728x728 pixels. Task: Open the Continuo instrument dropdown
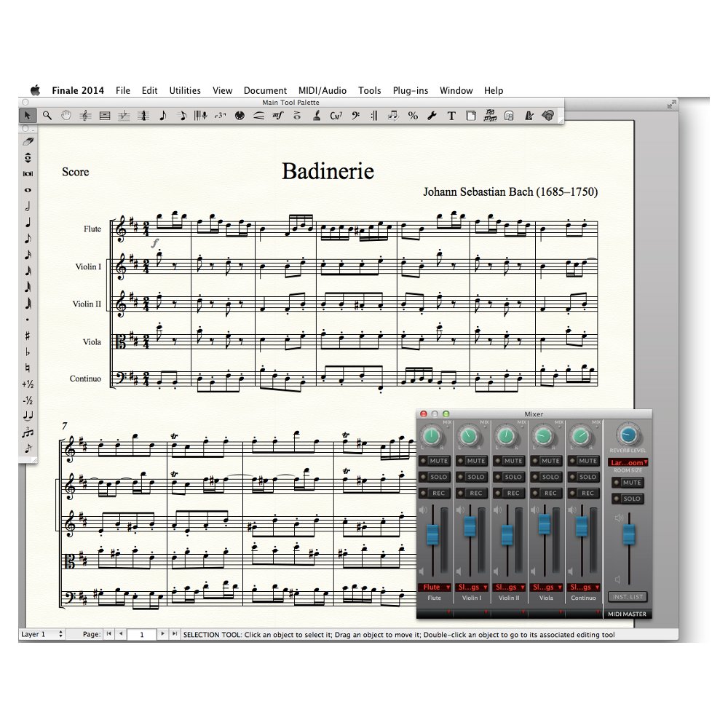584,587
